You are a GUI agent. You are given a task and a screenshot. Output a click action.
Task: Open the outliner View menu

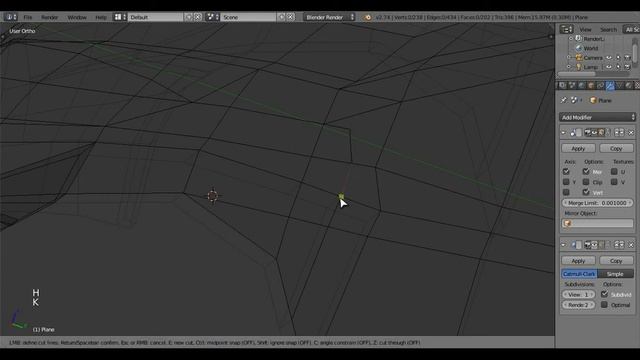click(585, 29)
